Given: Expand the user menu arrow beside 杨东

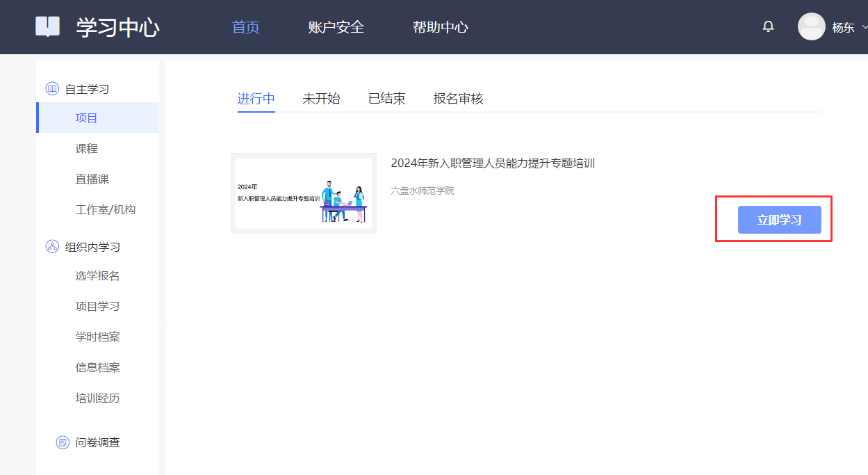Looking at the screenshot, I should point(864,27).
